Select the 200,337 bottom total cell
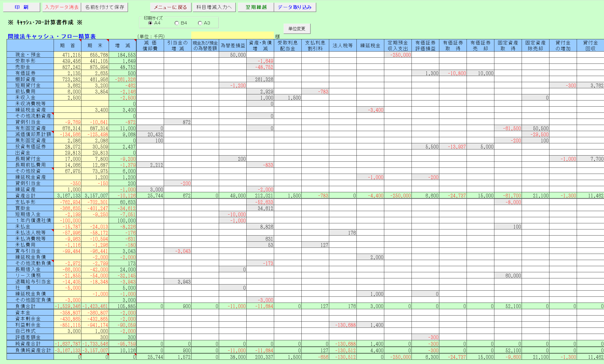 (x=260, y=357)
